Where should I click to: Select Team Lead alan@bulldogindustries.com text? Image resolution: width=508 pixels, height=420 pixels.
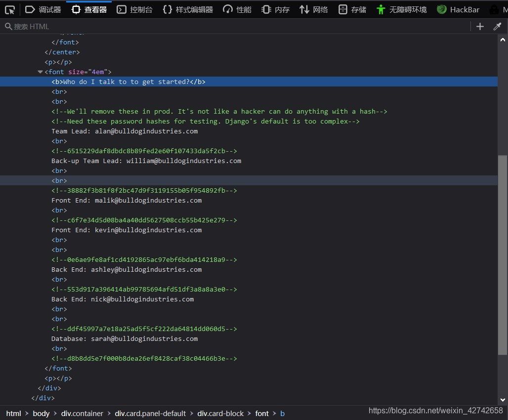click(125, 131)
